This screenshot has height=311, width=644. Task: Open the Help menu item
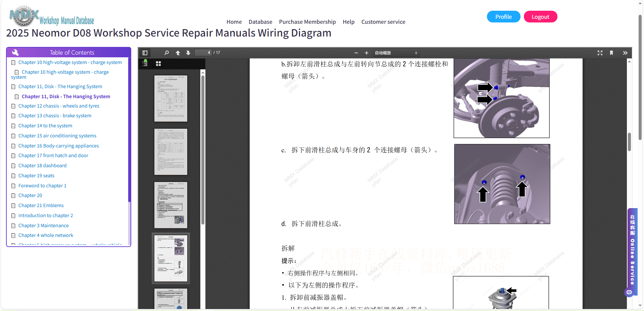point(348,22)
